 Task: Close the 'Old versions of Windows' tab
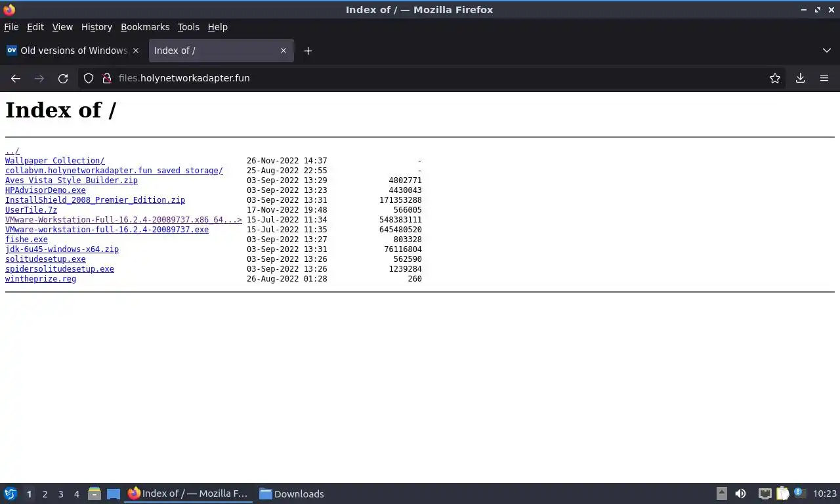coord(136,51)
